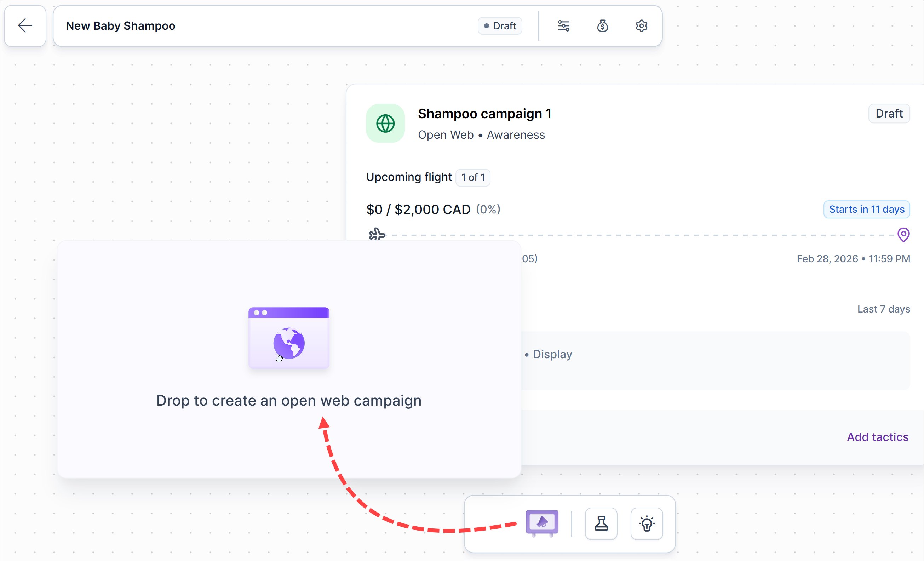Open the Shampoo campaign 1 title
This screenshot has width=924, height=561.
484,114
